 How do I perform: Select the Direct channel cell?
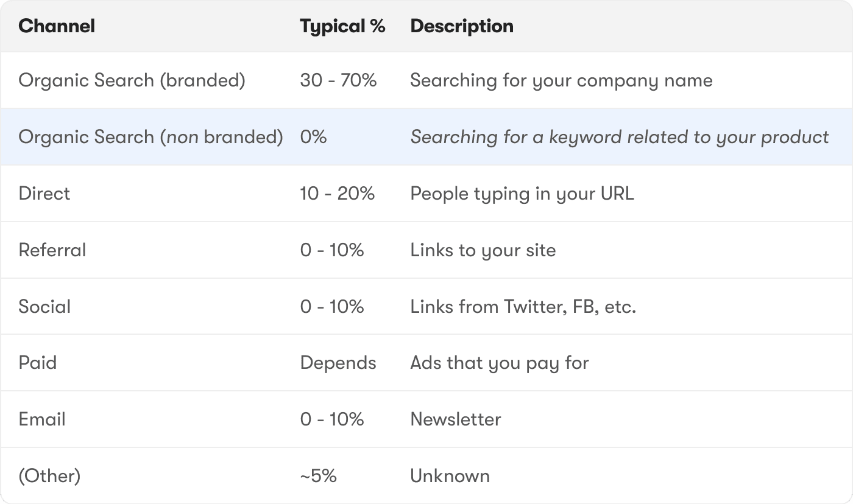[44, 194]
